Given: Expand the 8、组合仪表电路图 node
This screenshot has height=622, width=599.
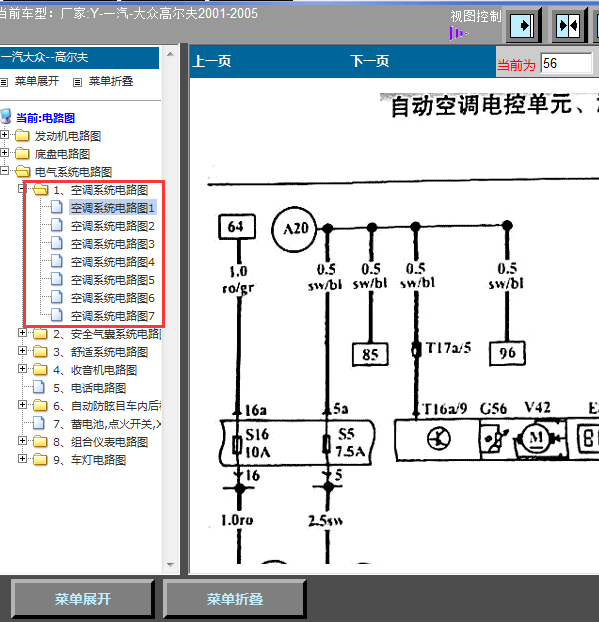Looking at the screenshot, I should [x=22, y=441].
